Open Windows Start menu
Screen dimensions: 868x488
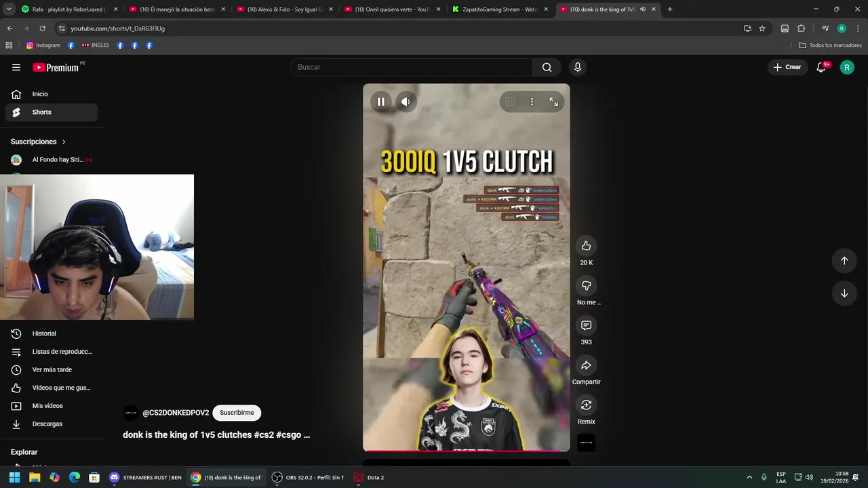pyautogui.click(x=14, y=478)
